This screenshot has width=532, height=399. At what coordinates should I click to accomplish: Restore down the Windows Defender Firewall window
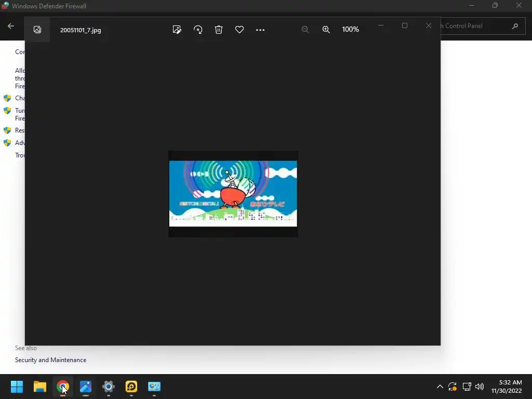[495, 5]
